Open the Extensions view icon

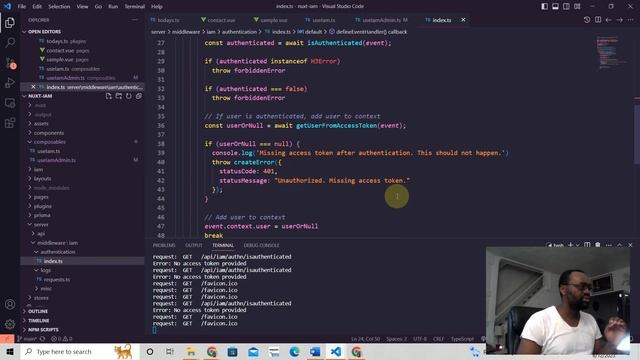coord(10,123)
